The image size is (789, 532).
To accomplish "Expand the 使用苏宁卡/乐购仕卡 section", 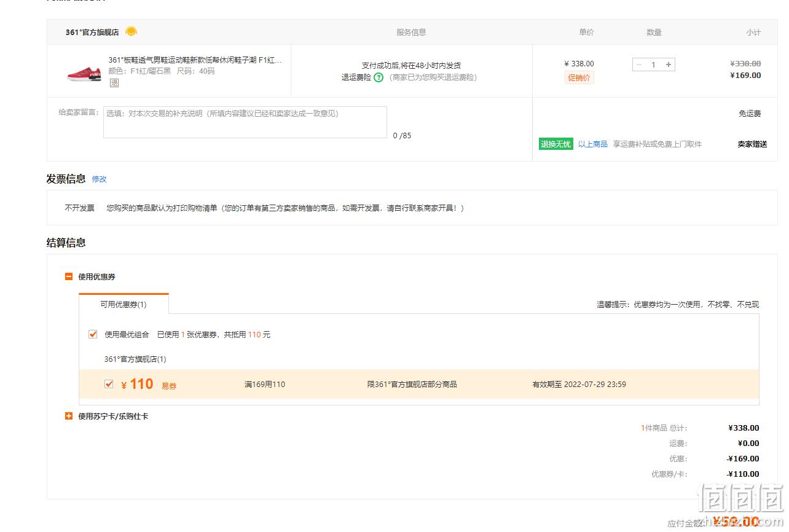I will (x=69, y=416).
